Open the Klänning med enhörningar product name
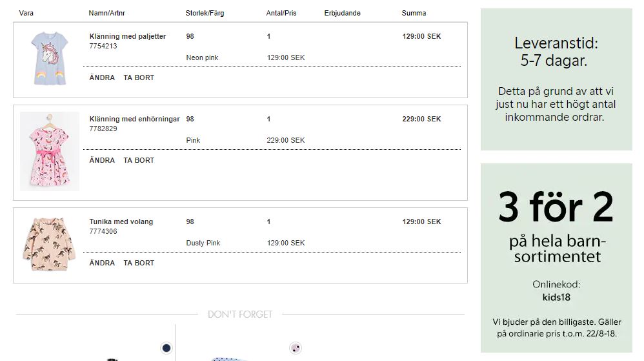Image resolution: width=644 pixels, height=361 pixels. (135, 119)
